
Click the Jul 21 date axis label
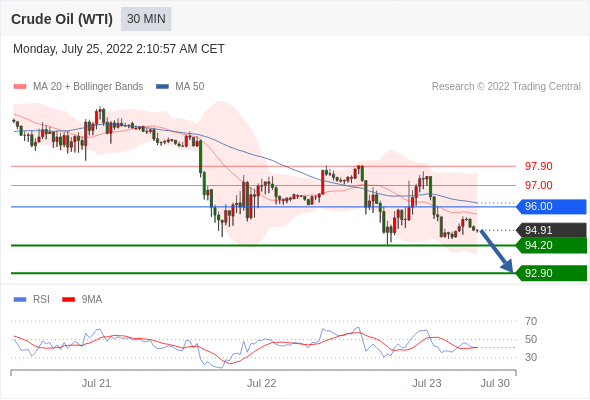coord(96,383)
